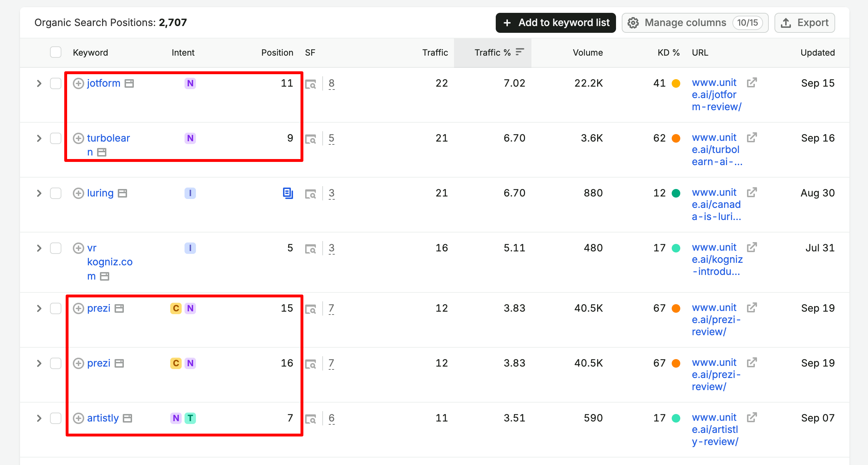
Task: Expand the luring row details
Action: point(39,193)
